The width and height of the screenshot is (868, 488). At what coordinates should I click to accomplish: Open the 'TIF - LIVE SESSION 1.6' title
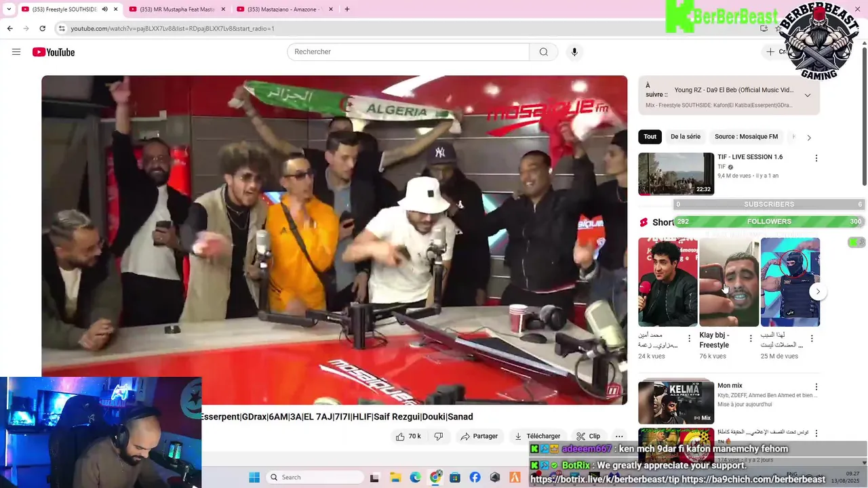[x=750, y=157]
